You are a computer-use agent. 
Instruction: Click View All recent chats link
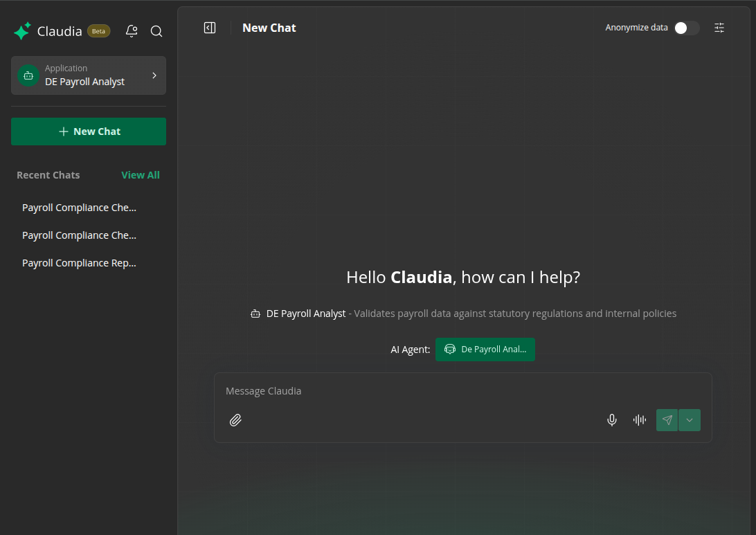coord(141,175)
